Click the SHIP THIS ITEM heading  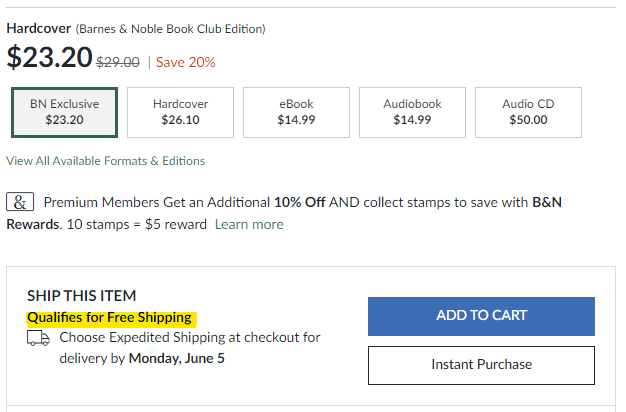coord(81,296)
